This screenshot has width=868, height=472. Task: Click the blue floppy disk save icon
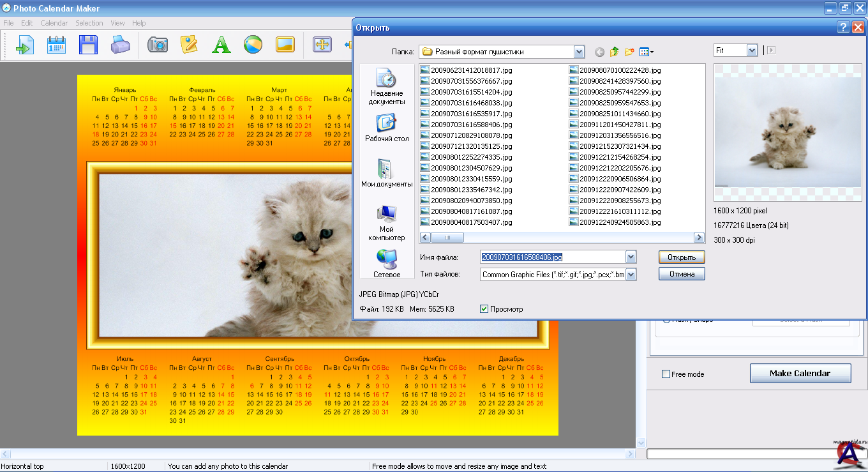pyautogui.click(x=88, y=45)
